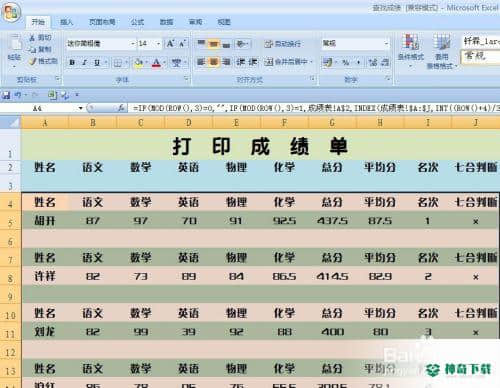
Task: Click the Merge and Center button
Action: pyautogui.click(x=287, y=62)
